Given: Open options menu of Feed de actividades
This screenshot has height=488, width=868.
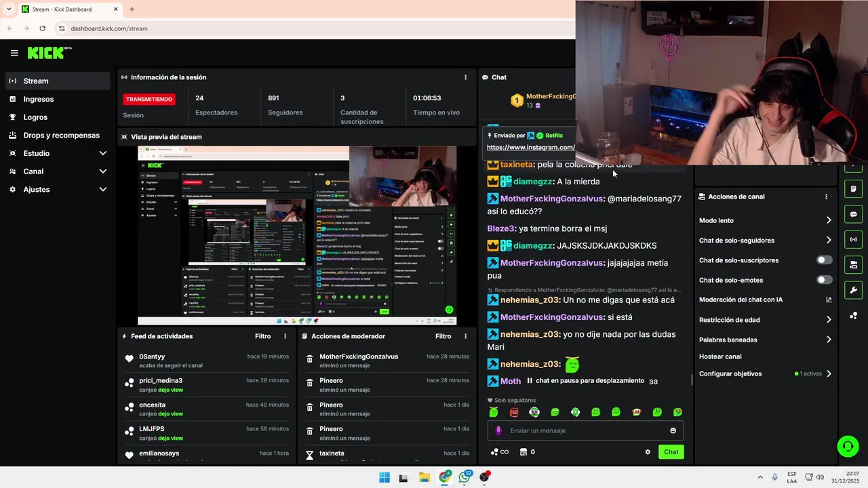Looking at the screenshot, I should (285, 336).
